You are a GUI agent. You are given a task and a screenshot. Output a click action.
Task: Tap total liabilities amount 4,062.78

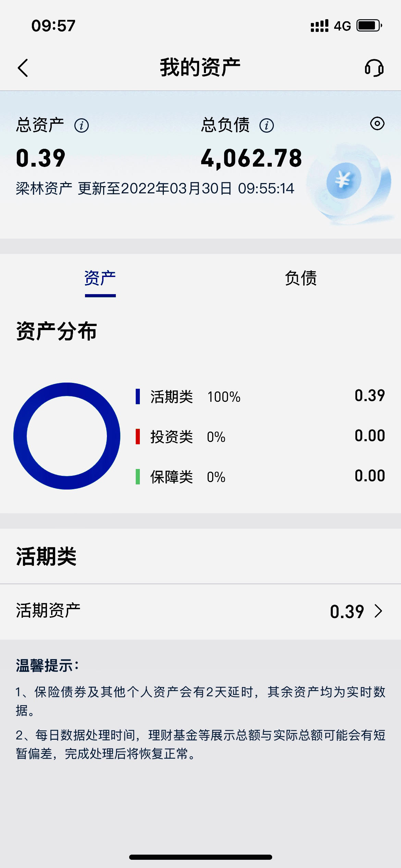click(251, 159)
